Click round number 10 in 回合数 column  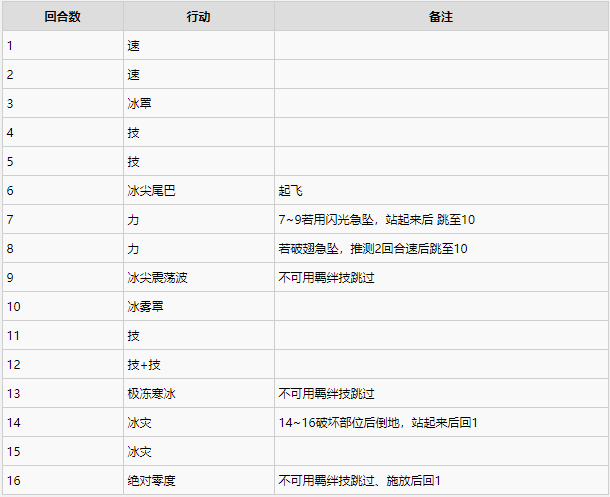[13, 307]
